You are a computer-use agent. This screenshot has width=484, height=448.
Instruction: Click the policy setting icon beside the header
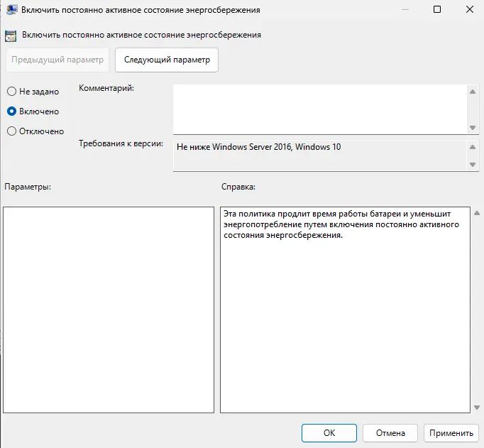point(11,34)
